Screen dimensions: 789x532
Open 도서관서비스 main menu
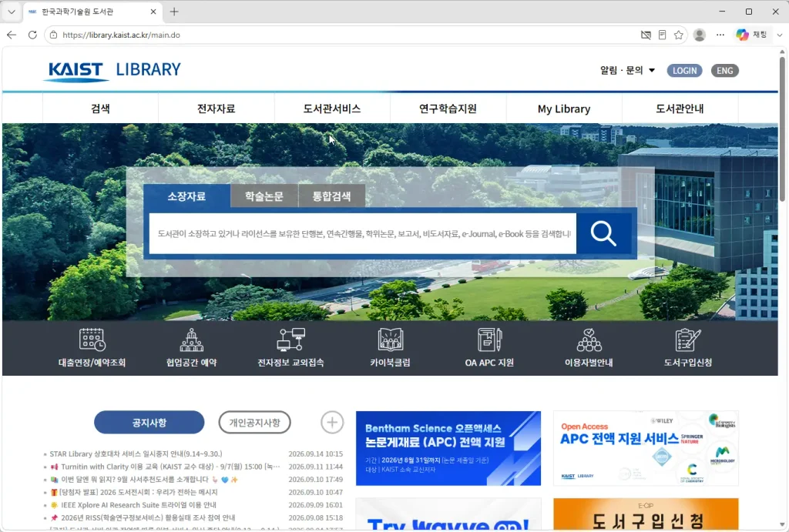332,109
